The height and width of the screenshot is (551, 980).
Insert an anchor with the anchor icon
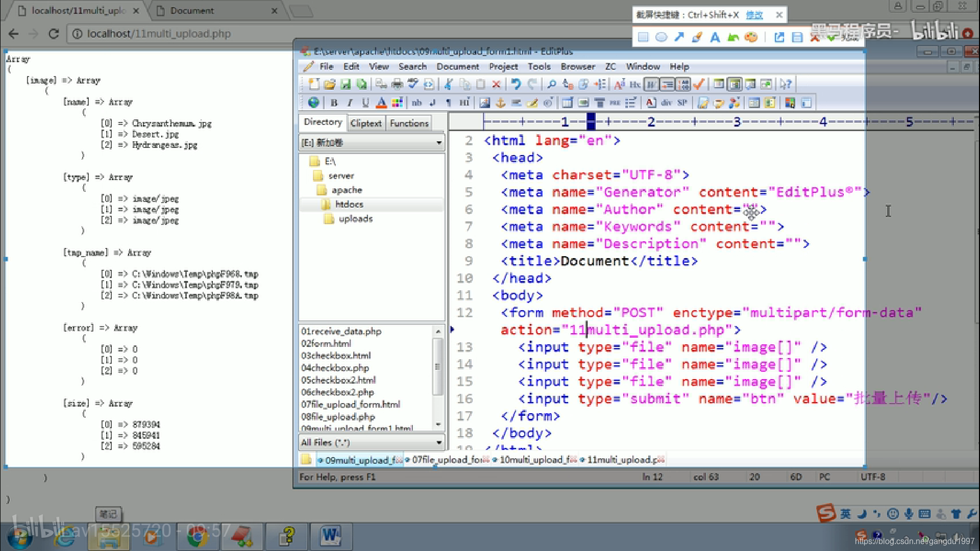coord(500,103)
